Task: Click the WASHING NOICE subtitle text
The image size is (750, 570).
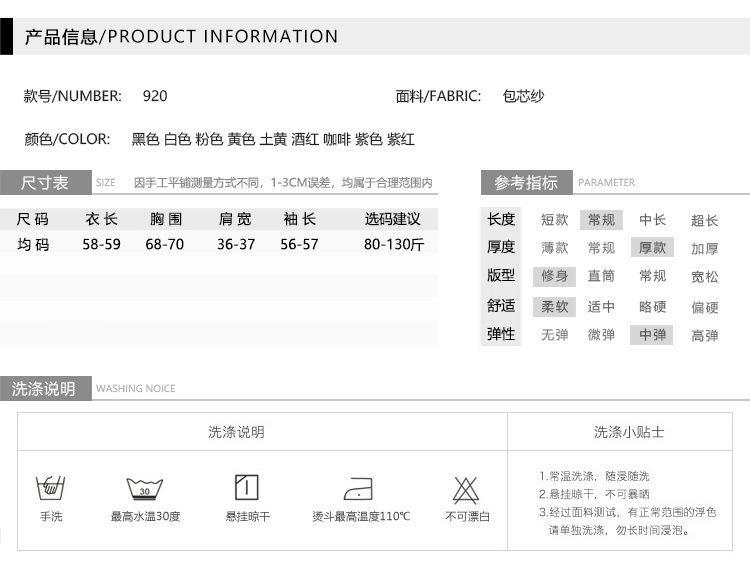Action: (x=135, y=388)
